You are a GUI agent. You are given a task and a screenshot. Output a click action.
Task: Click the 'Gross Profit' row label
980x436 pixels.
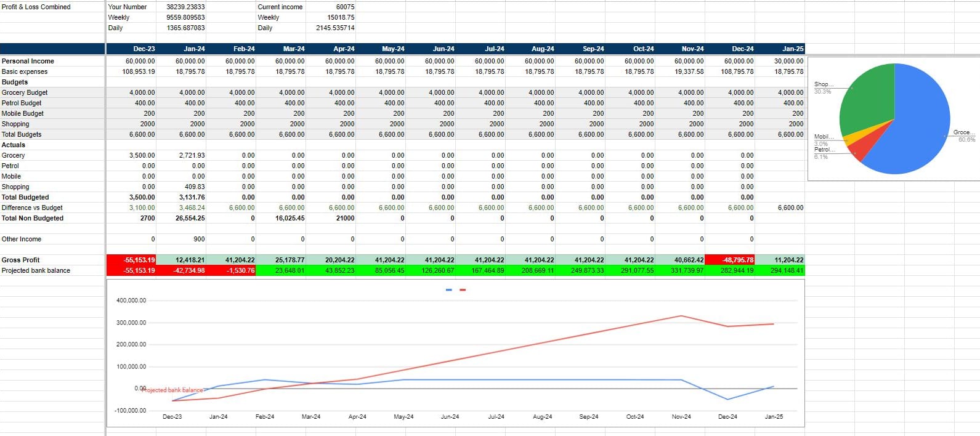(20, 260)
